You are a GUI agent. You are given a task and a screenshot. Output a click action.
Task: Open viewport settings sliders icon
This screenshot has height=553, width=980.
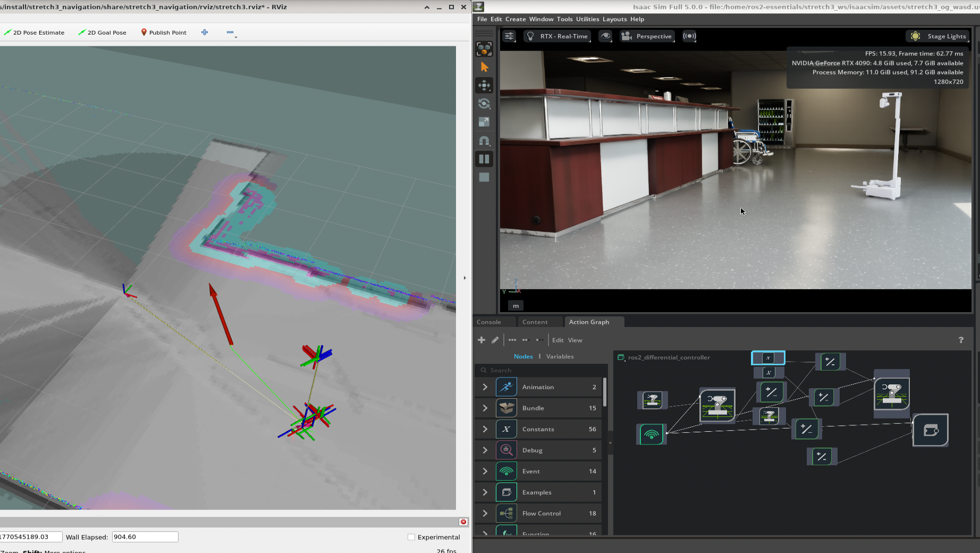tap(509, 36)
